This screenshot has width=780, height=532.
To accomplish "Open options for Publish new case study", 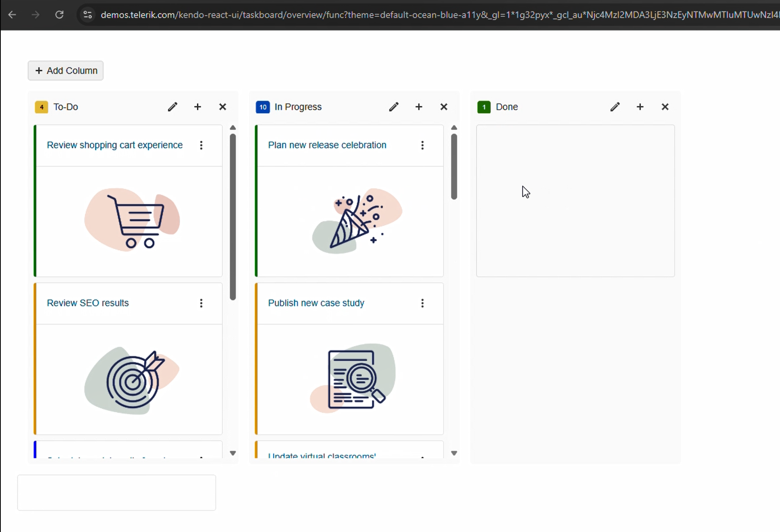I will point(422,303).
